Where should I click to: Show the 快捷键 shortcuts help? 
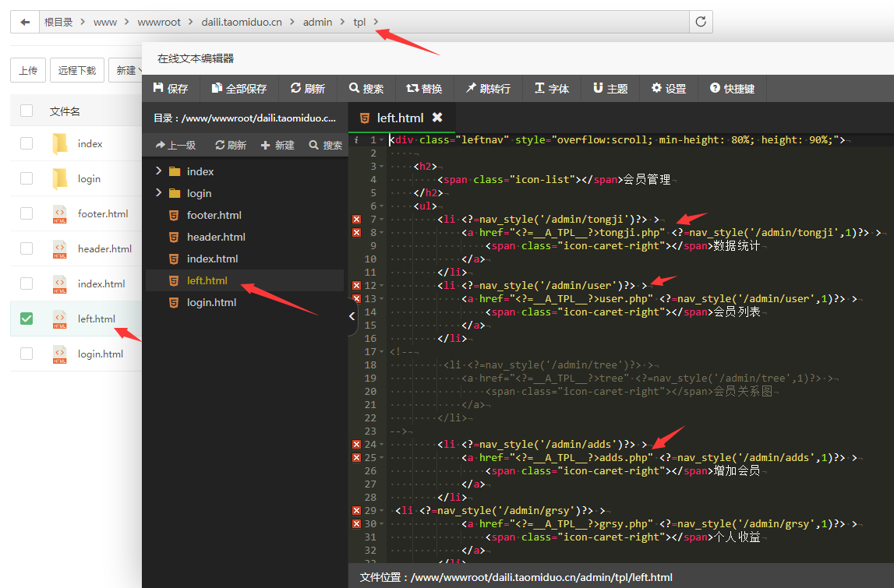click(x=732, y=88)
